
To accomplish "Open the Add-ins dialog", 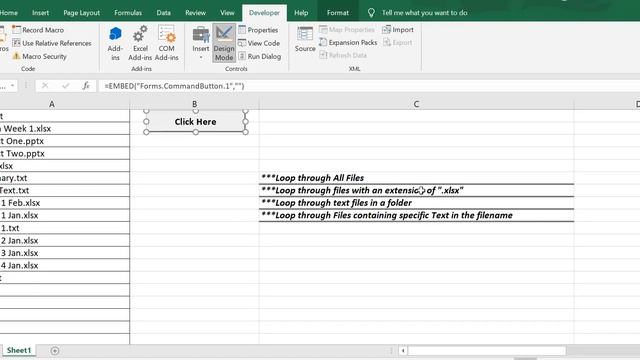I will click(x=115, y=43).
